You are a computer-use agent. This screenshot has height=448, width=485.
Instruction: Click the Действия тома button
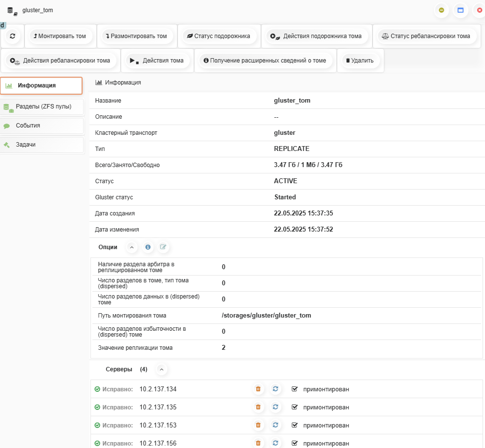point(157,61)
